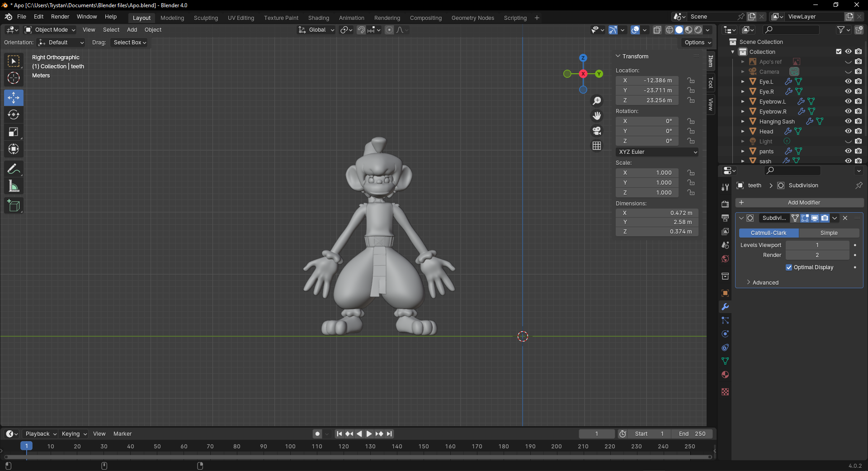The image size is (868, 471).
Task: Click the red X axis gizmo
Action: [x=583, y=74]
